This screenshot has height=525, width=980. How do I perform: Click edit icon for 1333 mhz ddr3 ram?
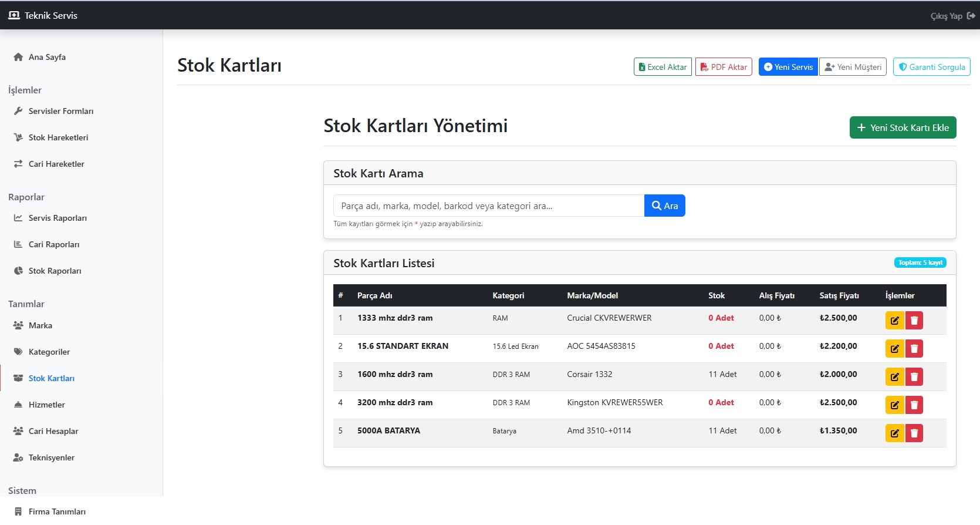coord(894,321)
